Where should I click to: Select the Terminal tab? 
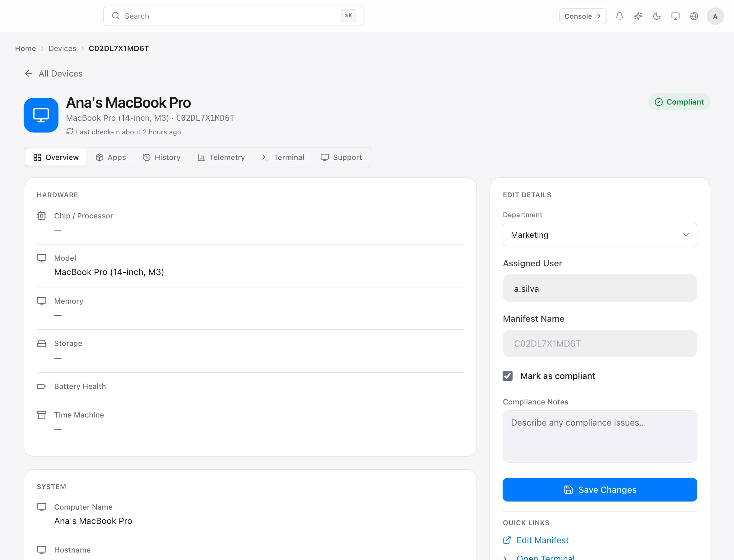pos(283,157)
